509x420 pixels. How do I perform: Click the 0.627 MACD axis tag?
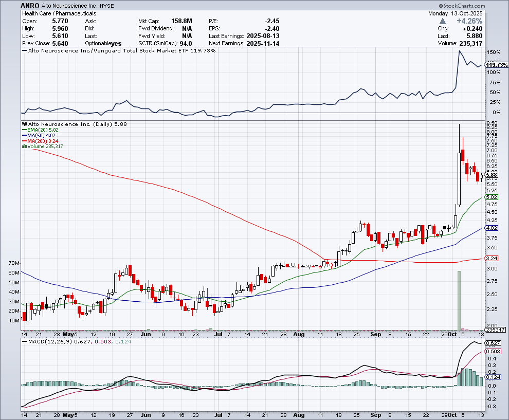click(x=493, y=343)
